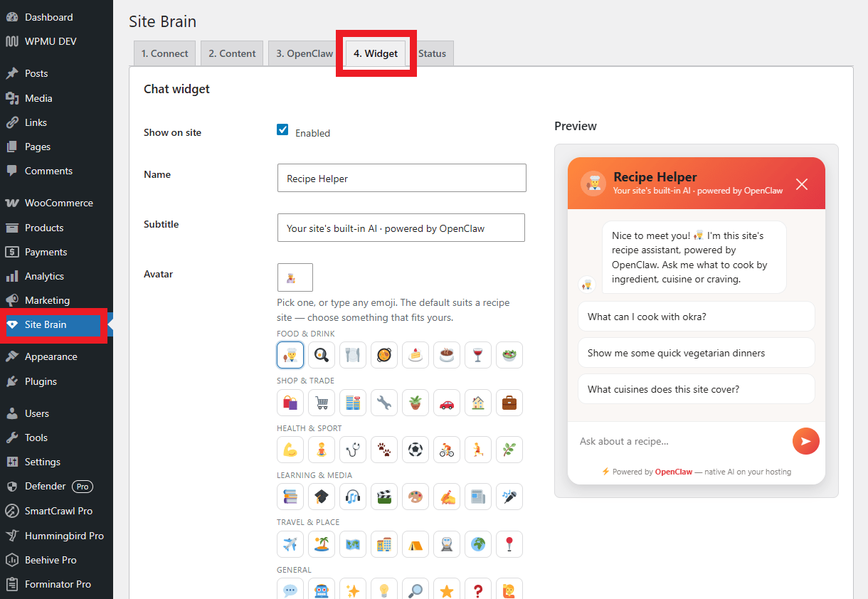Open the Status tab

pyautogui.click(x=432, y=53)
